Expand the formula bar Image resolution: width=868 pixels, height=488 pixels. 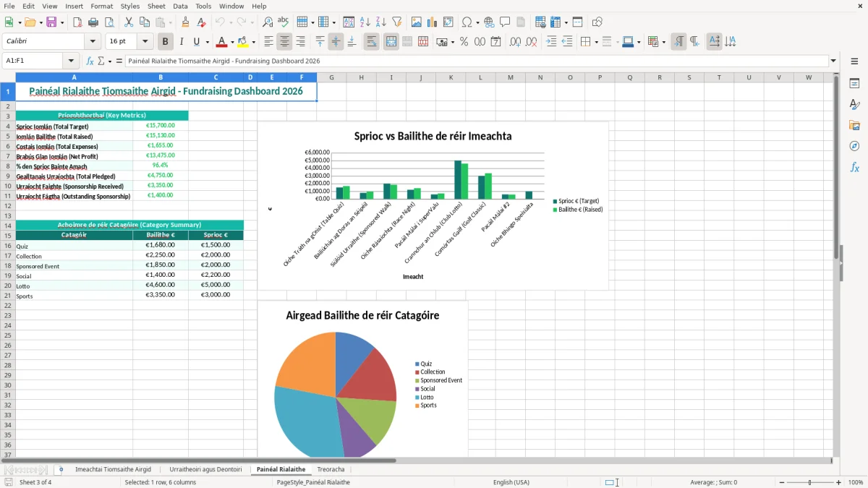[833, 61]
